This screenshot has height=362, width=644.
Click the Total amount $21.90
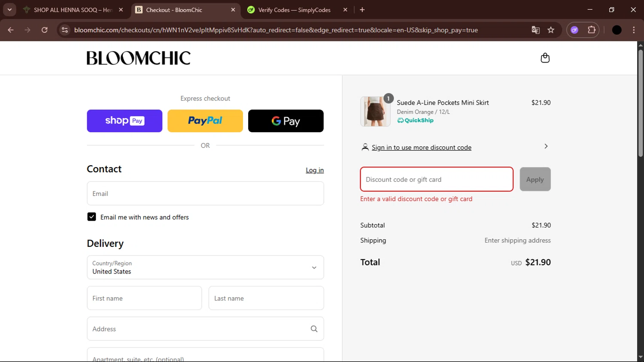(x=538, y=262)
